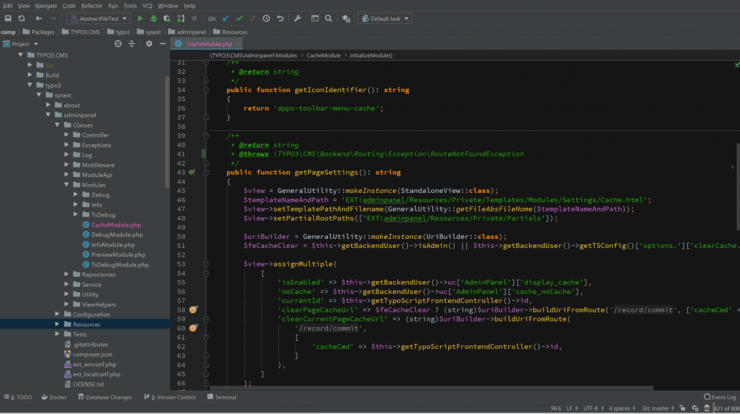Navigate back with the left arrow icon
The width and height of the screenshot is (740, 414).
point(39,18)
